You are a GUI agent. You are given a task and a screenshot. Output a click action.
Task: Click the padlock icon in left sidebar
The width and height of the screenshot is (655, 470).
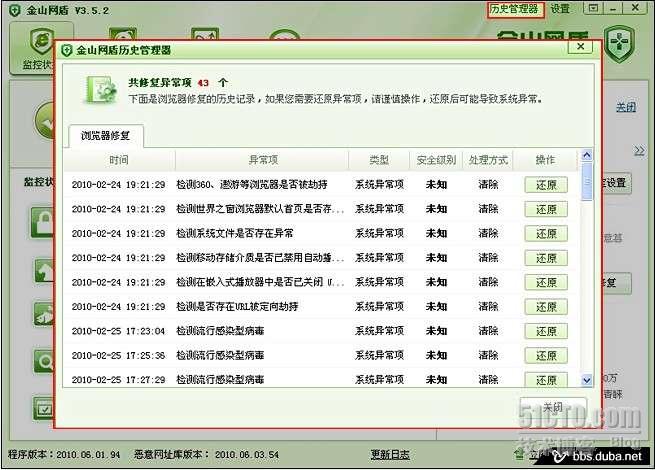pos(43,222)
